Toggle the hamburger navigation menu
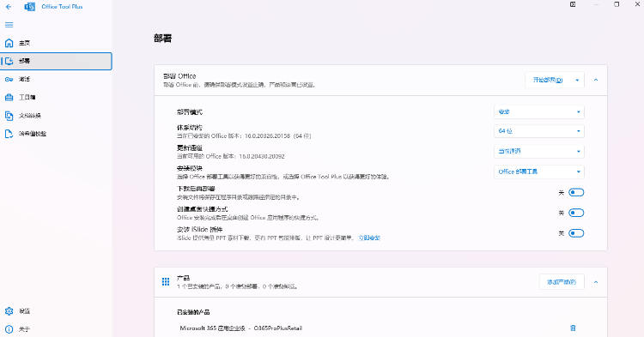 (9, 25)
